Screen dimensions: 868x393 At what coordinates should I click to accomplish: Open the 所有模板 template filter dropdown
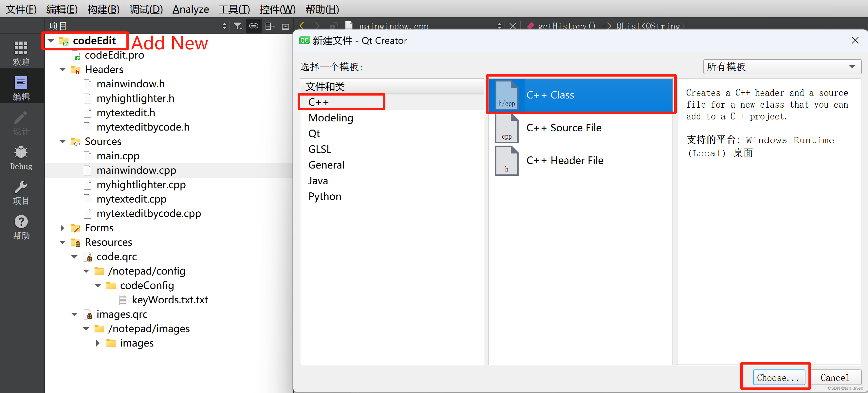tap(782, 67)
